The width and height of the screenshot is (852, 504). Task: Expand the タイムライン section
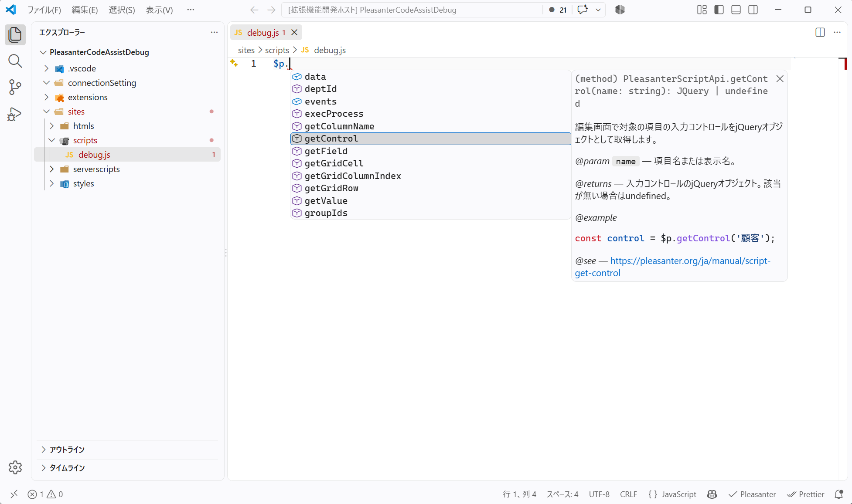click(127, 468)
